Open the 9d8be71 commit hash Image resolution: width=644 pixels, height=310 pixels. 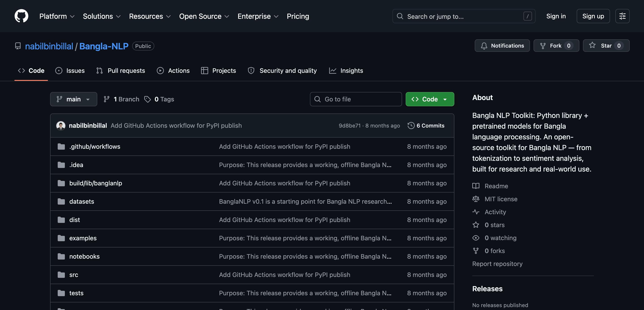coord(350,126)
